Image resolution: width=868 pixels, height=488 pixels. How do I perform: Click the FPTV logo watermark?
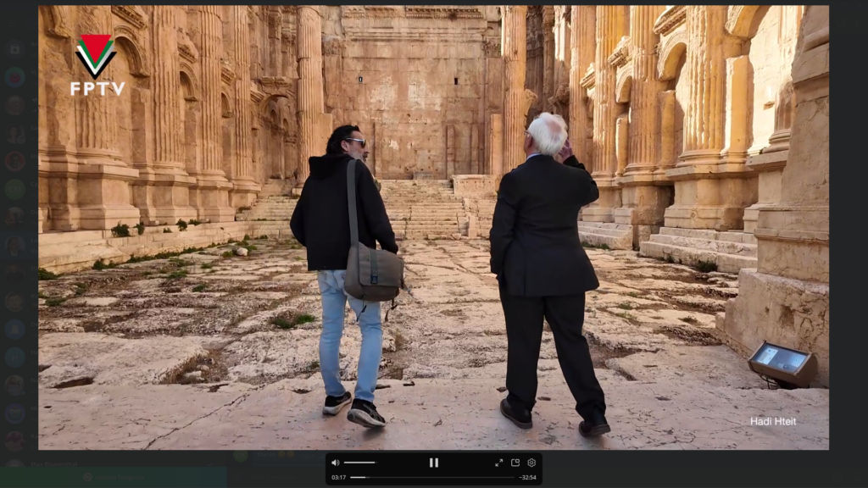coord(97,65)
